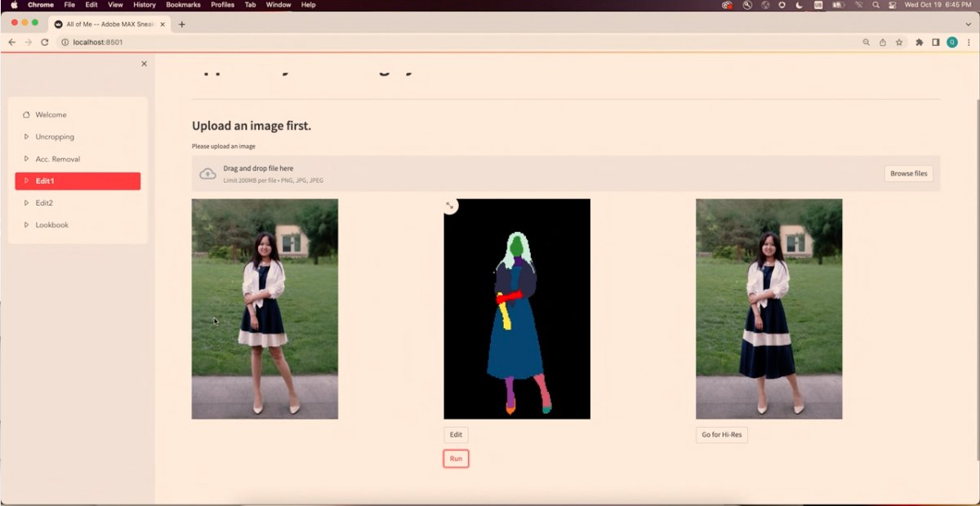Open the Chrome profile avatar
980x506 pixels.
(952, 42)
